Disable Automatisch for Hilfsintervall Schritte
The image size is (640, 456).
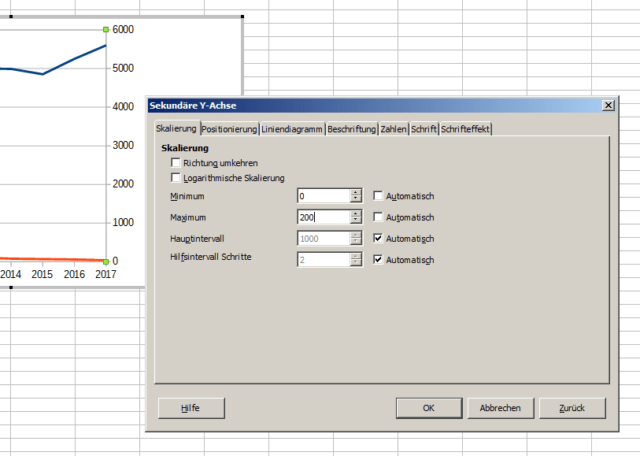pyautogui.click(x=379, y=260)
